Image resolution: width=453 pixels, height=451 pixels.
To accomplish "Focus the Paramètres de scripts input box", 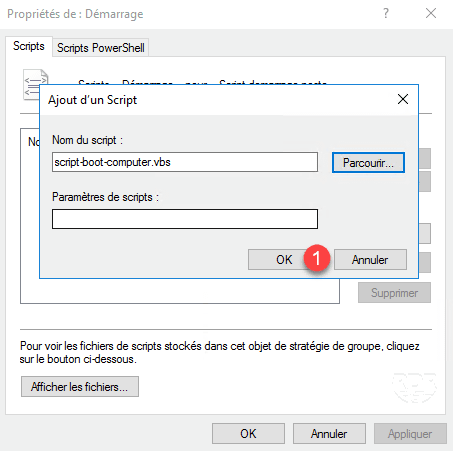I will coord(185,219).
